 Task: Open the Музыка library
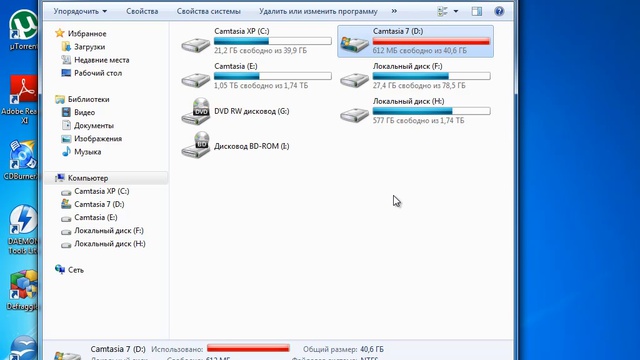tap(87, 151)
